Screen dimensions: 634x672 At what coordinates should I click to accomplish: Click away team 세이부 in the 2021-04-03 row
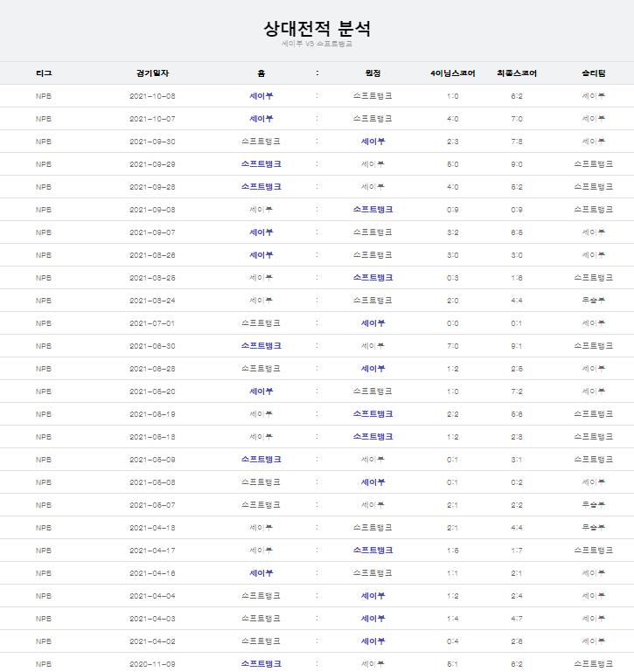[x=373, y=619]
